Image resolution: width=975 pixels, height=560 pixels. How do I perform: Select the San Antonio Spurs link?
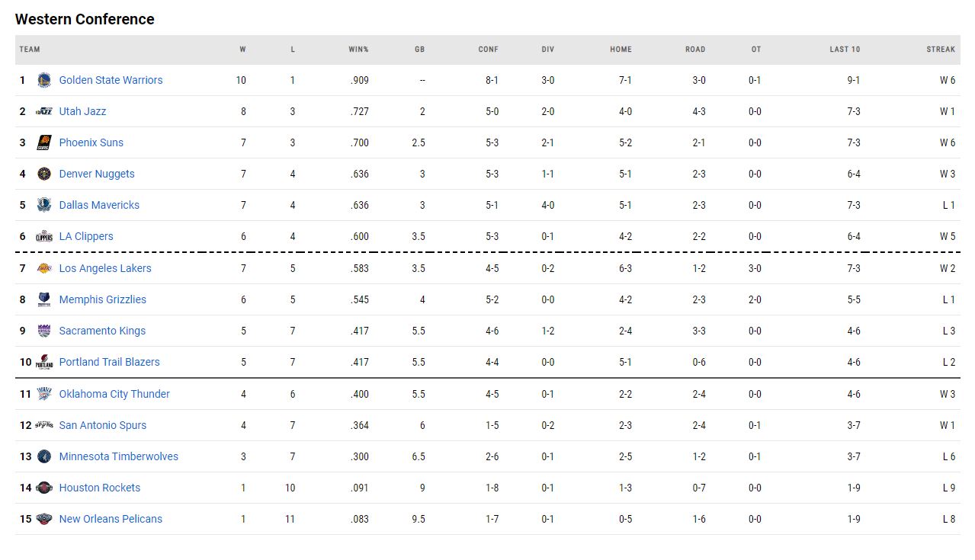tap(102, 425)
